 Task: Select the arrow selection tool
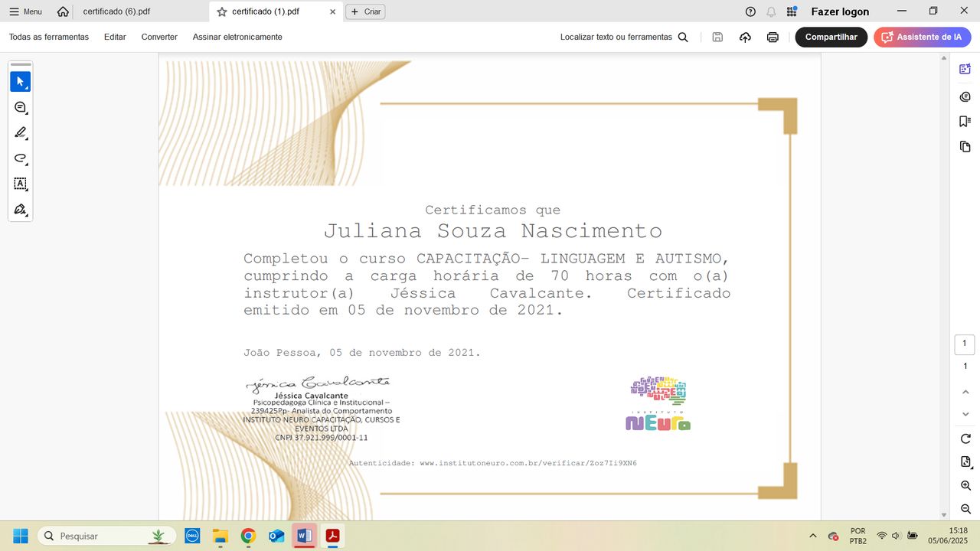tap(20, 82)
